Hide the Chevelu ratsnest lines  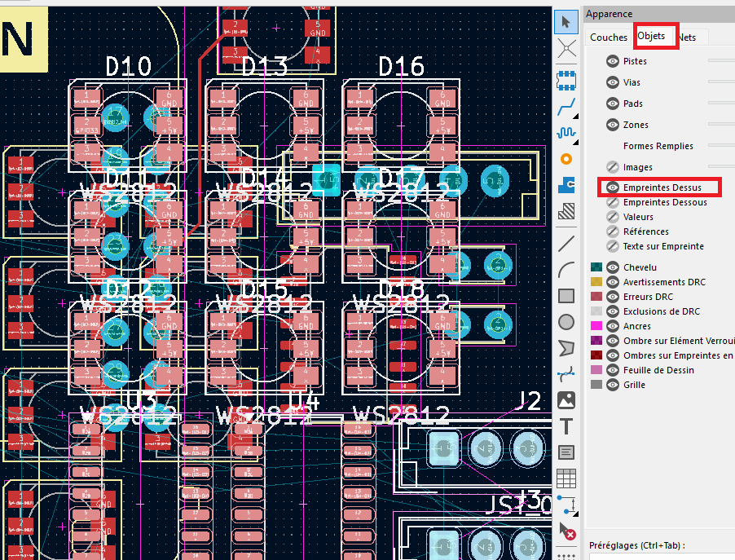(x=612, y=267)
